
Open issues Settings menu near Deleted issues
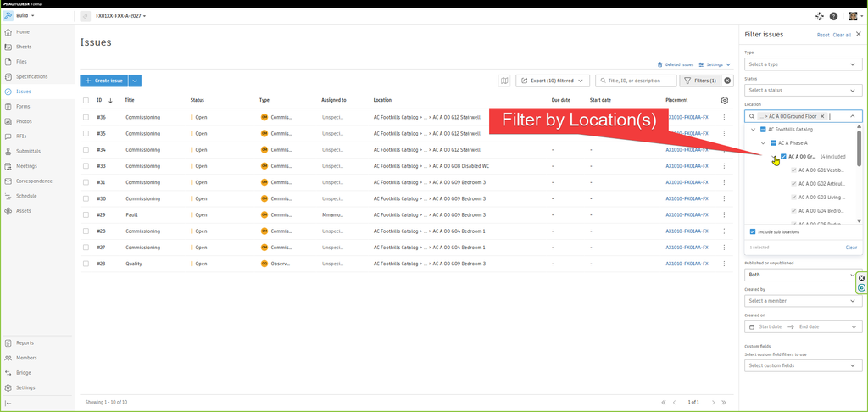point(715,64)
